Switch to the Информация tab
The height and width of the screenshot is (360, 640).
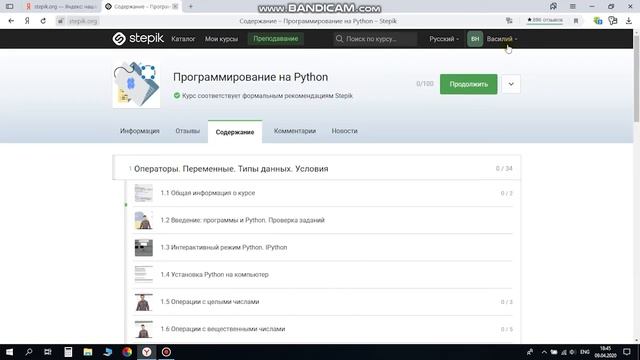point(140,131)
